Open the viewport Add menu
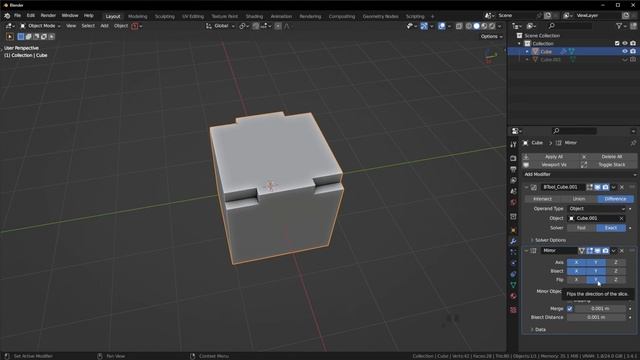The height and width of the screenshot is (360, 640). (104, 26)
